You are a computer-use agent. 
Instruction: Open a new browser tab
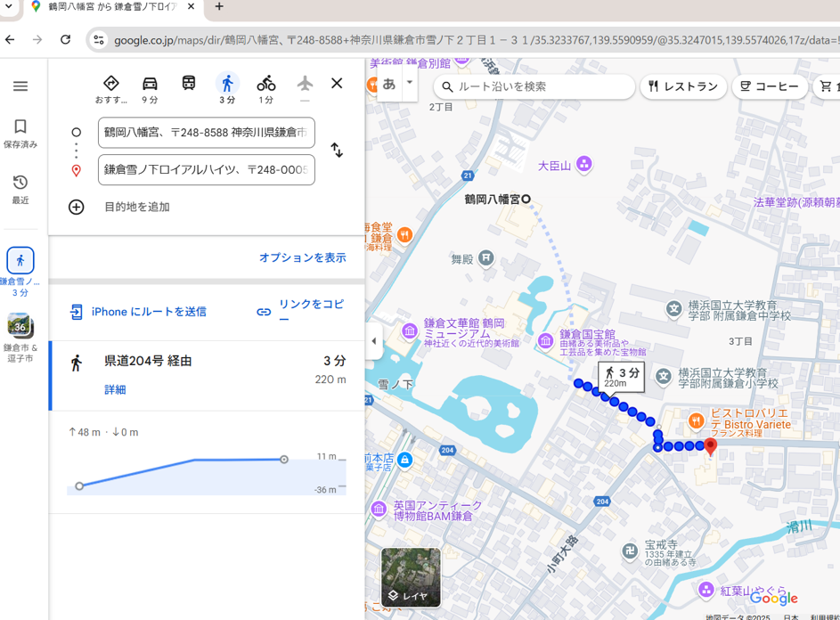click(218, 7)
